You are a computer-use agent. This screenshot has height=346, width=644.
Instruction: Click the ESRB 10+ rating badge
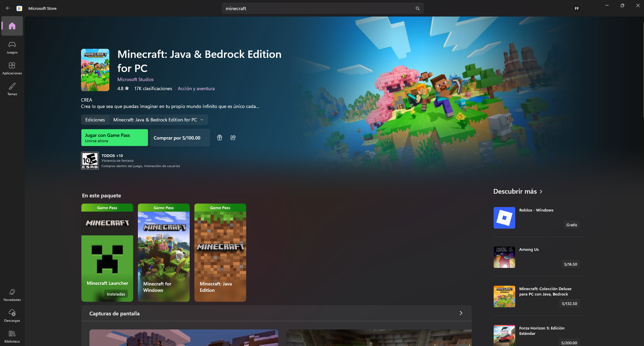pyautogui.click(x=90, y=161)
